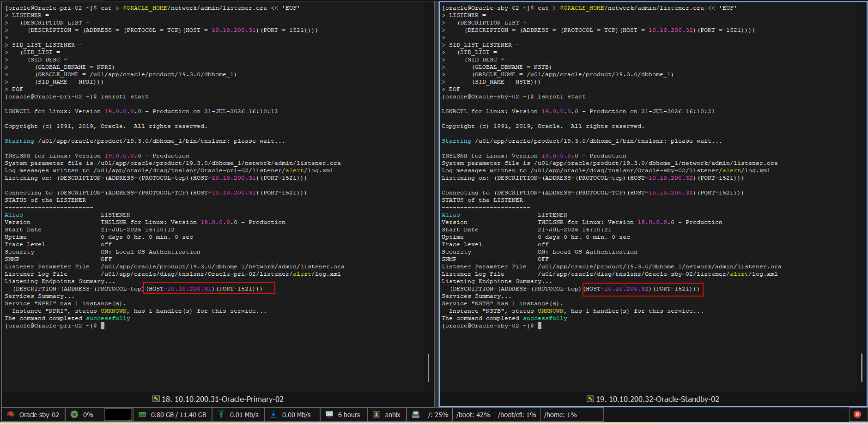
Task: Click the left terminal's vertical scrollbar
Action: (428, 368)
